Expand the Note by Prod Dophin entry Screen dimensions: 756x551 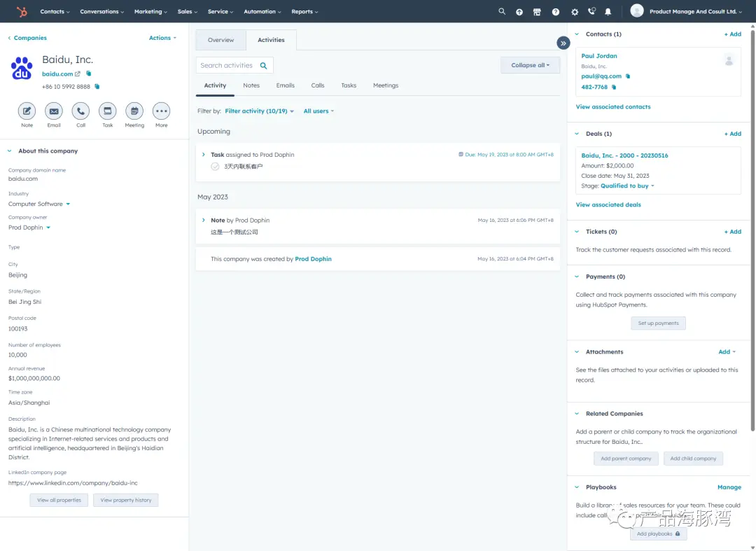(x=204, y=221)
